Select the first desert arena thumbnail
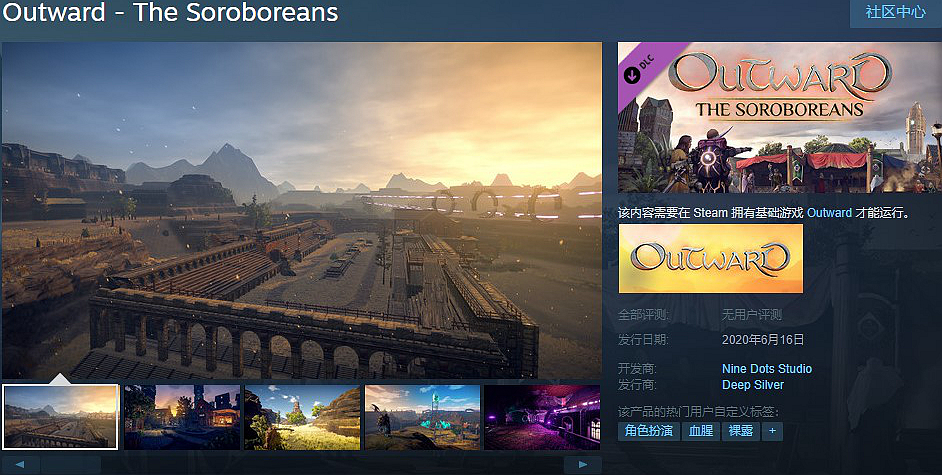Image resolution: width=942 pixels, height=475 pixels. pyautogui.click(x=61, y=417)
